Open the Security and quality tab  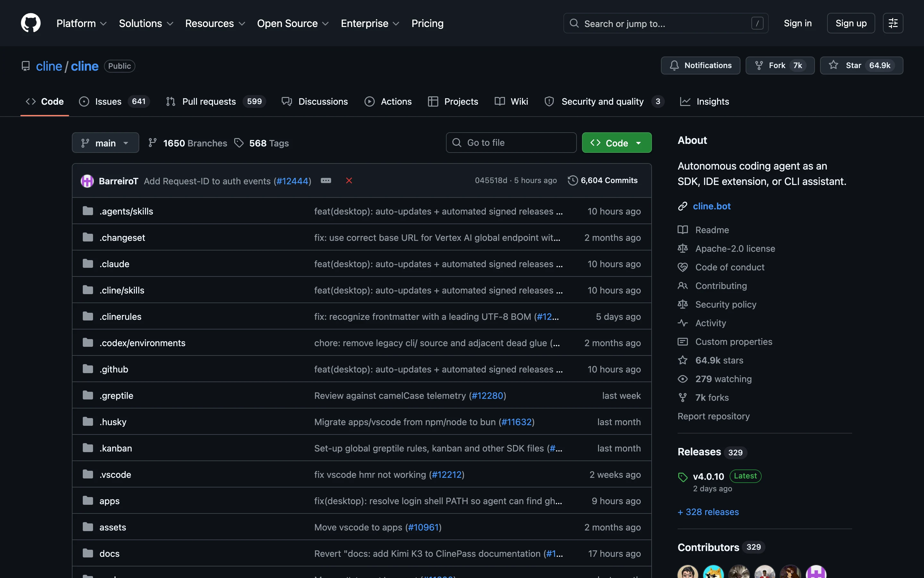pyautogui.click(x=604, y=101)
